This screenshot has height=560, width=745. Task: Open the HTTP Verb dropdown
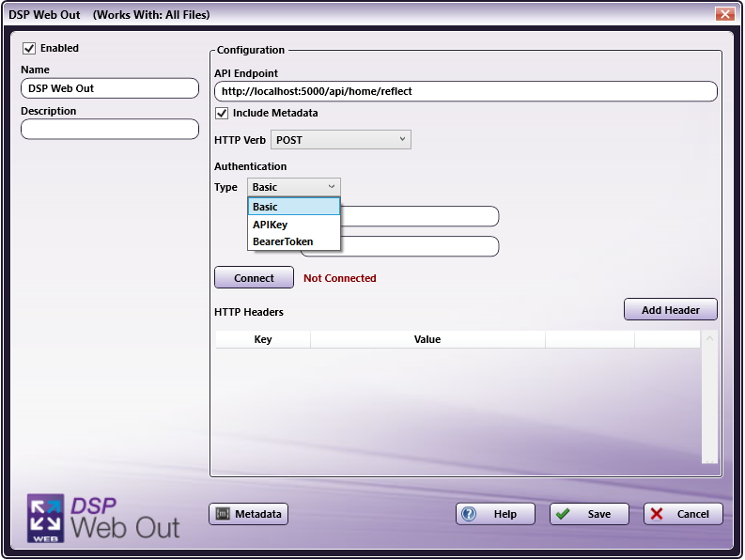pos(341,140)
